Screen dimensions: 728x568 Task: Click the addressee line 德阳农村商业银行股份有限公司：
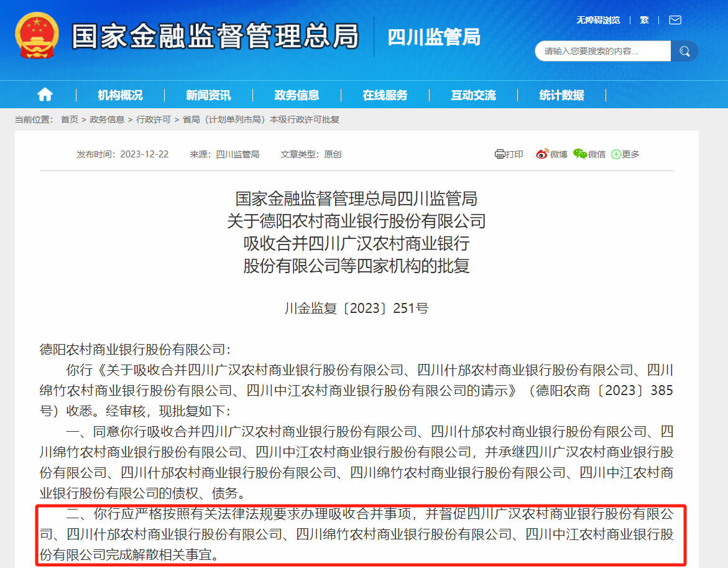[135, 349]
